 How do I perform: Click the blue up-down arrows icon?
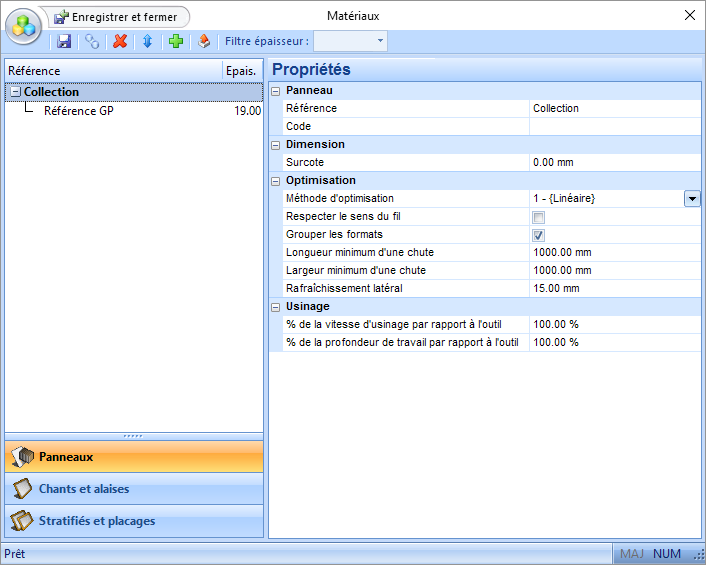click(147, 41)
